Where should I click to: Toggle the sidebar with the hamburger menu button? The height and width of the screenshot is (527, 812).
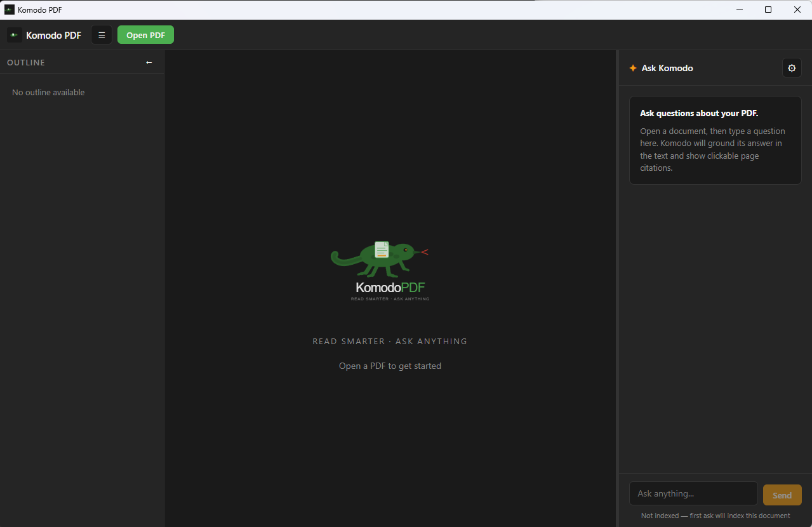click(x=102, y=35)
